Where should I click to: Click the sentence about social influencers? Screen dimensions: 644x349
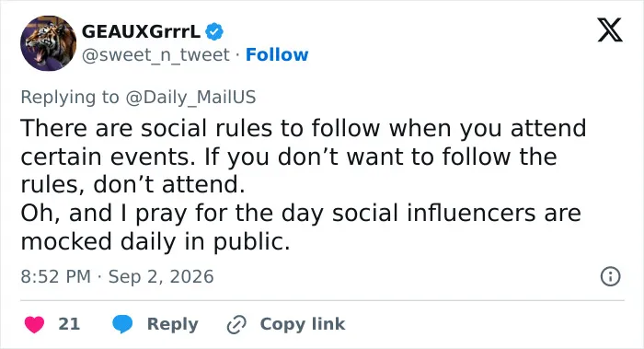click(301, 227)
